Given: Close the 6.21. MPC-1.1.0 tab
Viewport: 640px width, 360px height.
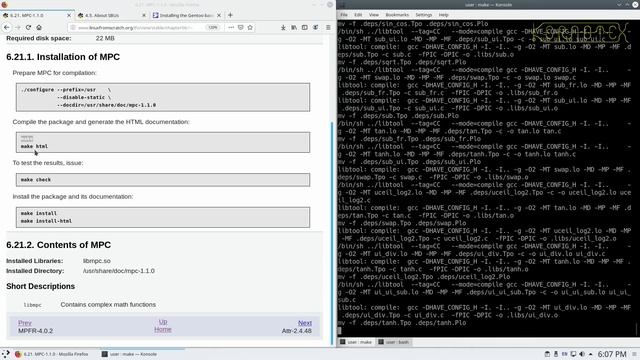Looking at the screenshot, I should (x=69, y=16).
